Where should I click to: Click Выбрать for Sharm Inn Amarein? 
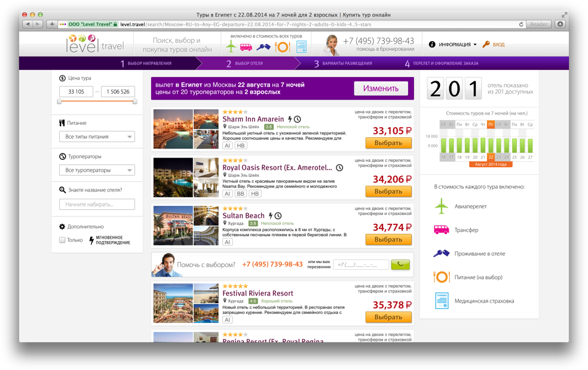pos(388,143)
